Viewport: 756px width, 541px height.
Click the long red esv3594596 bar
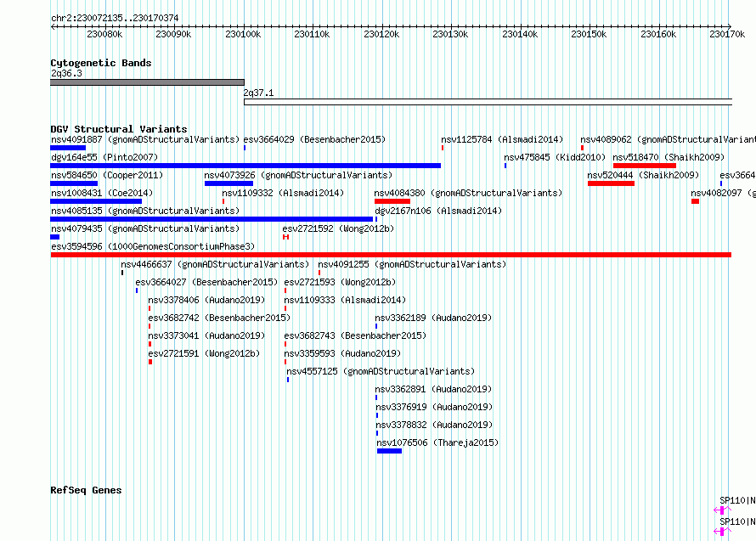tap(391, 255)
